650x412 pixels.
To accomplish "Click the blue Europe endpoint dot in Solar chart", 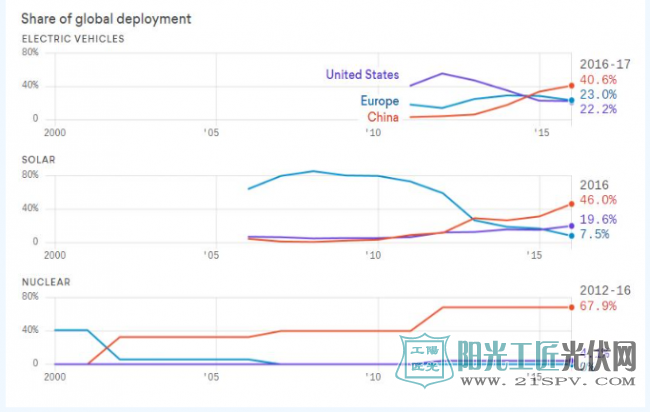I will [571, 235].
